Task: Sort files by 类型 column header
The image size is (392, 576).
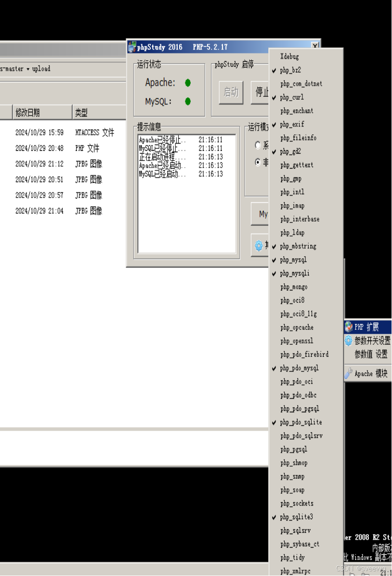Action: coord(99,112)
